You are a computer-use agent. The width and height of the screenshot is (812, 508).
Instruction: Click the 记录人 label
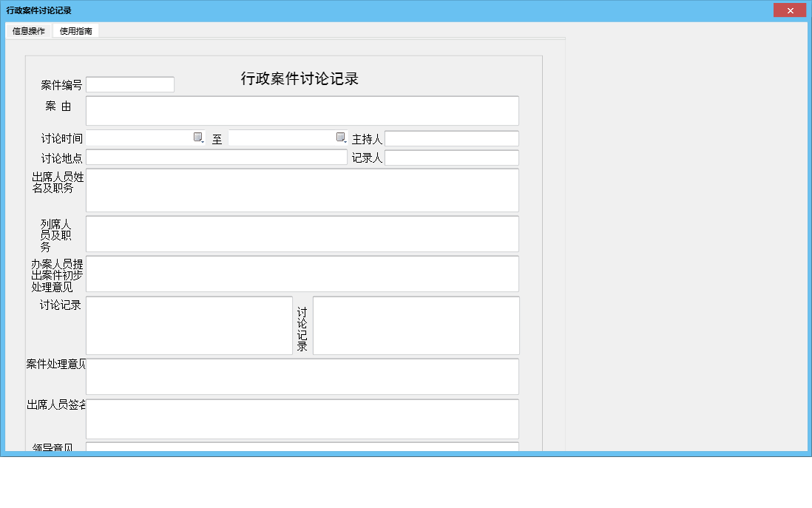pyautogui.click(x=367, y=158)
